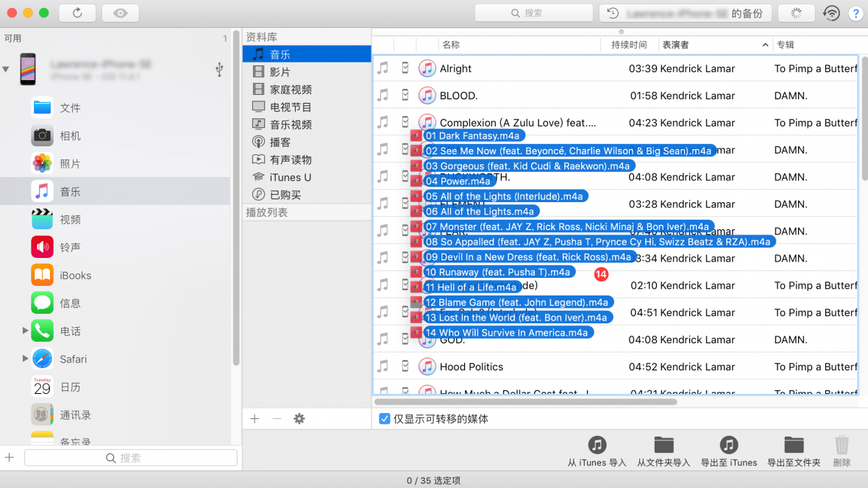Expand the Safari sidebar item
The image size is (868, 488).
coord(25,359)
